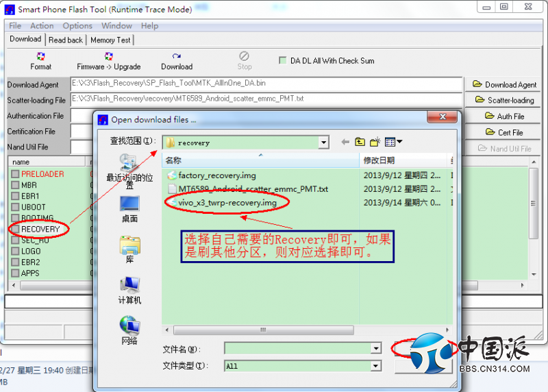Switch to the Download tab
Viewport: 548px width, 392px height.
(x=25, y=39)
